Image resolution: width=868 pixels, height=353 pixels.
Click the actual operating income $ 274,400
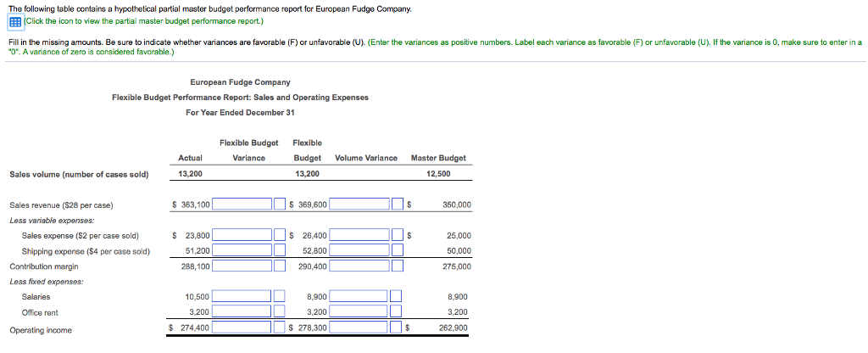[189, 328]
